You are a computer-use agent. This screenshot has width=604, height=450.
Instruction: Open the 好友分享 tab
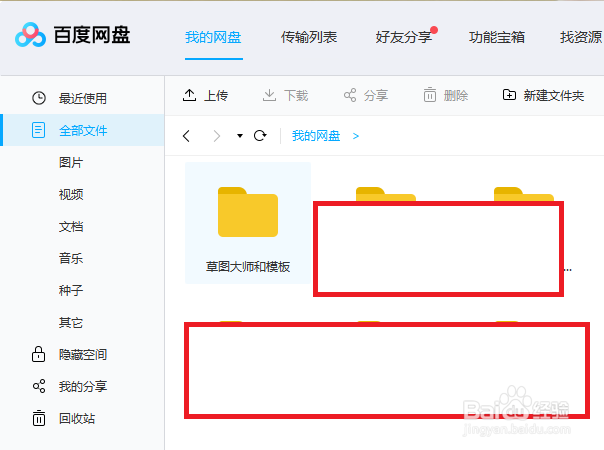pyautogui.click(x=404, y=37)
